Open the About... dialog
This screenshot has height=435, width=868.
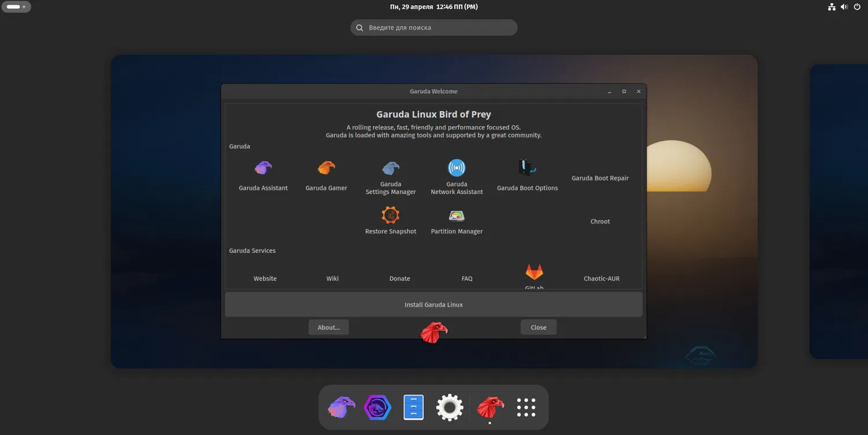pyautogui.click(x=329, y=327)
